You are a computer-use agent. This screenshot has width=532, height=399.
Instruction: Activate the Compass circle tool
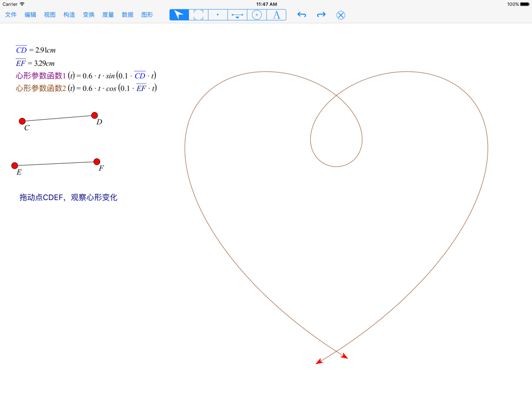tap(257, 15)
